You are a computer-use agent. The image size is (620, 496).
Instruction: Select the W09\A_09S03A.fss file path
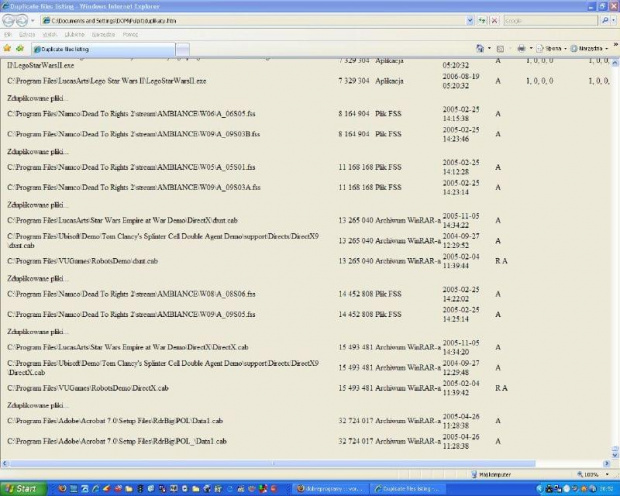click(x=134, y=187)
